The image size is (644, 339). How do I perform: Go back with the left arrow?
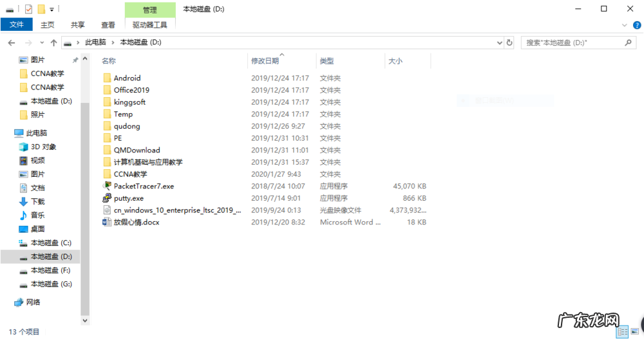coord(12,42)
